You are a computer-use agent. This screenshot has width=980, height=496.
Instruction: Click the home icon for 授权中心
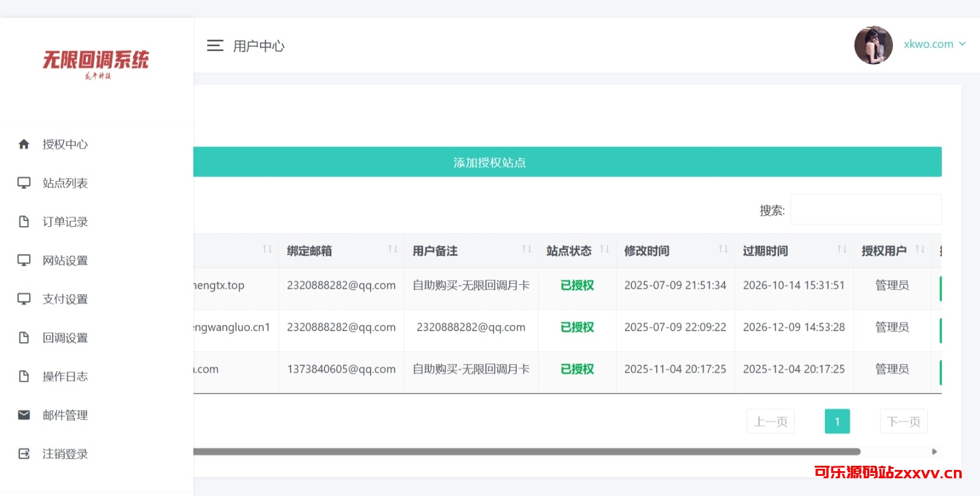click(24, 144)
